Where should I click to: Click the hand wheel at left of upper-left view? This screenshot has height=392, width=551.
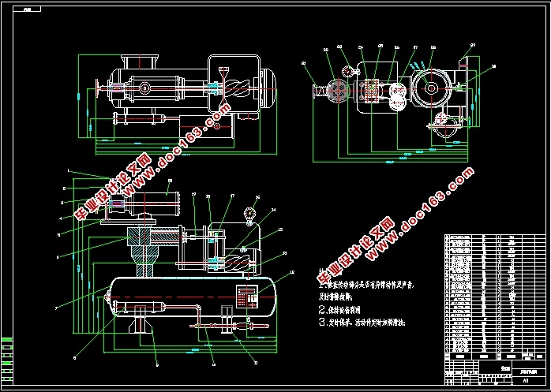point(97,89)
